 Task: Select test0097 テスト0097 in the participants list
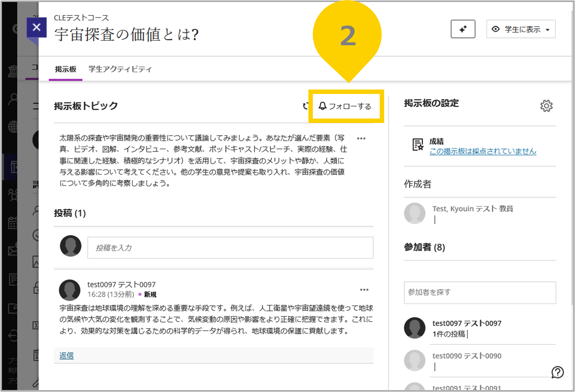tap(466, 324)
